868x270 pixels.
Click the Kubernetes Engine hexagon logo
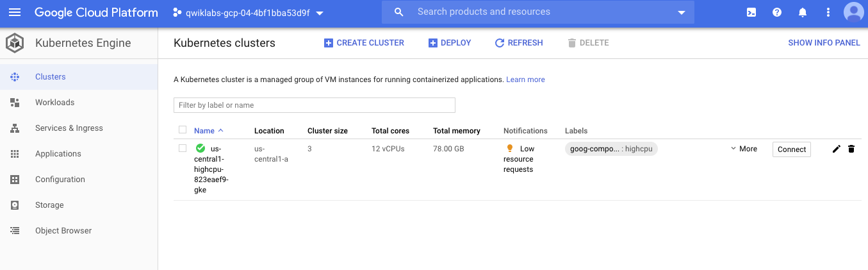pyautogui.click(x=15, y=44)
